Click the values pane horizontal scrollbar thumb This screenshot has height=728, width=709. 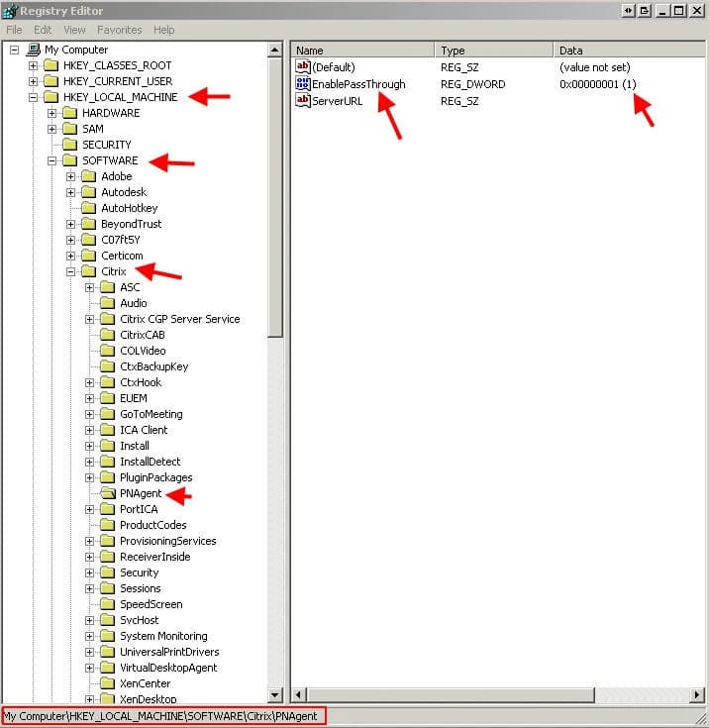click(x=450, y=695)
